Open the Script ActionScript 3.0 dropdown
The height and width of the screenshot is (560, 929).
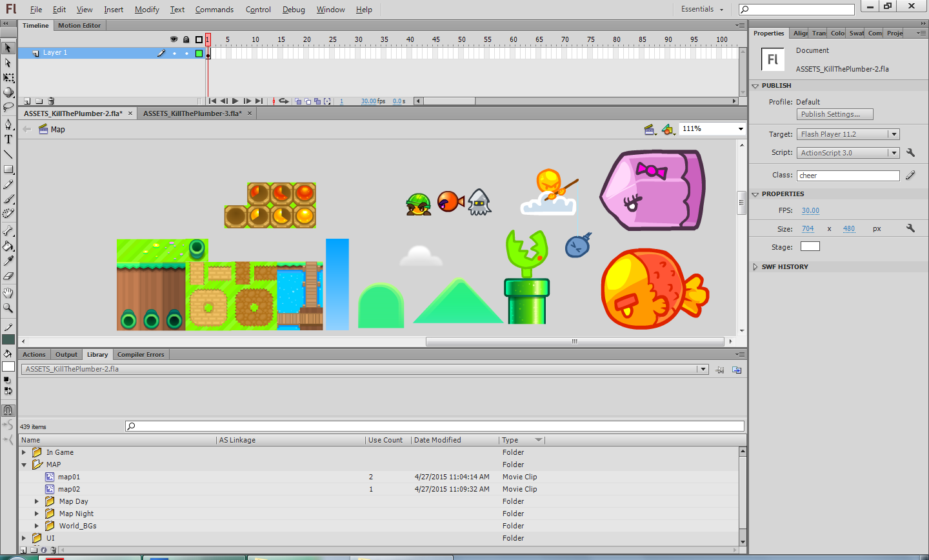click(x=848, y=153)
